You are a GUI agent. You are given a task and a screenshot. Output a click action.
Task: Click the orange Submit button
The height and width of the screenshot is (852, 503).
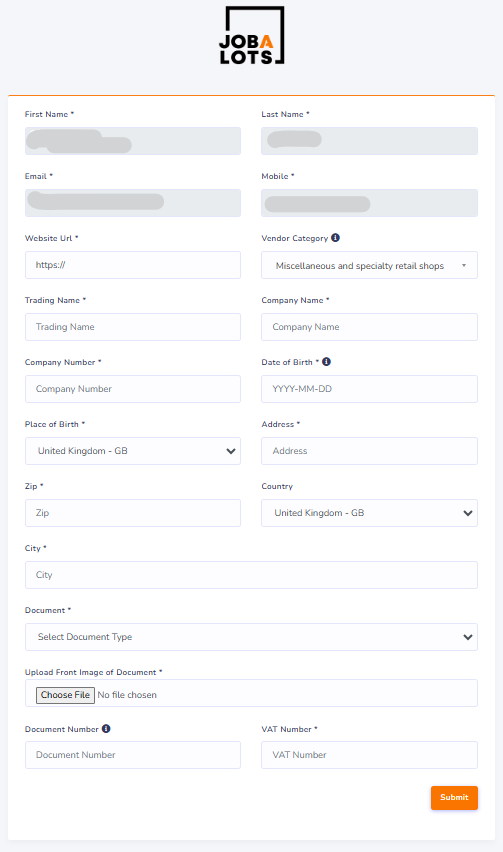click(x=454, y=798)
